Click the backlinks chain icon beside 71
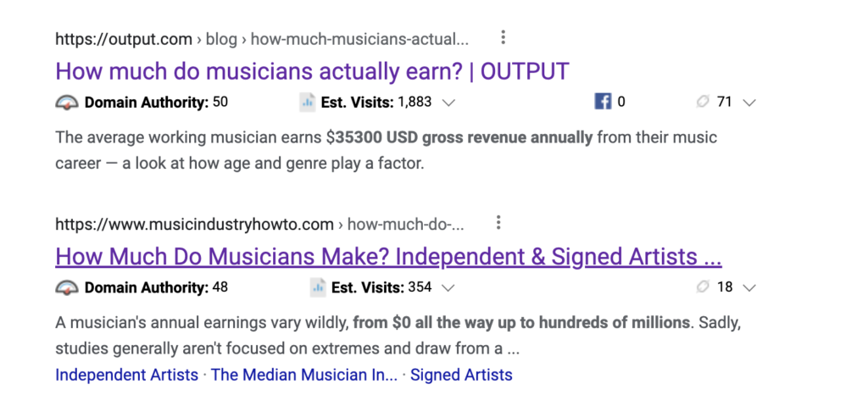The width and height of the screenshot is (868, 401). click(x=703, y=102)
